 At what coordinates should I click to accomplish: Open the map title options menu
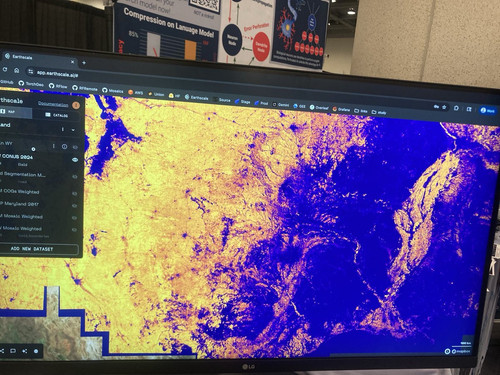click(x=63, y=129)
